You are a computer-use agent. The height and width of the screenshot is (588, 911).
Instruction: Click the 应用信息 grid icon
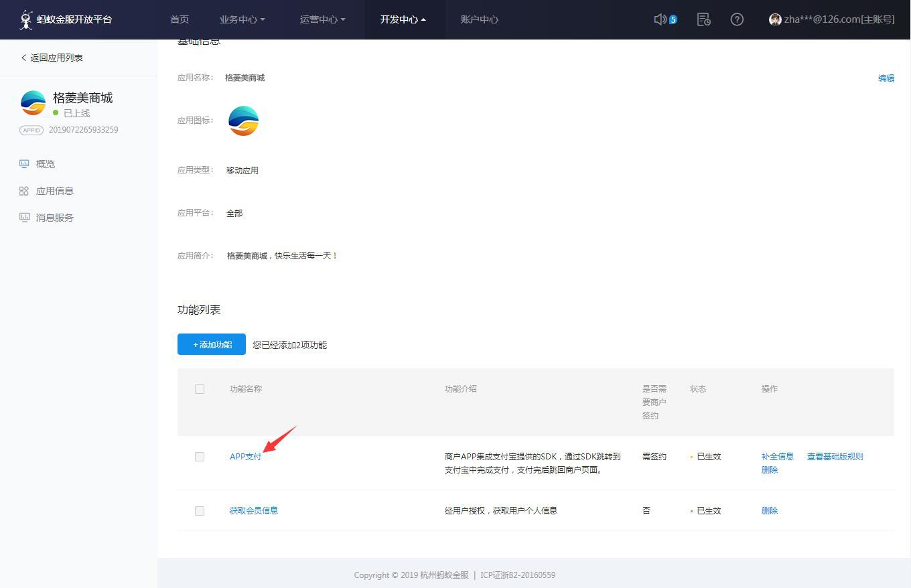(24, 191)
